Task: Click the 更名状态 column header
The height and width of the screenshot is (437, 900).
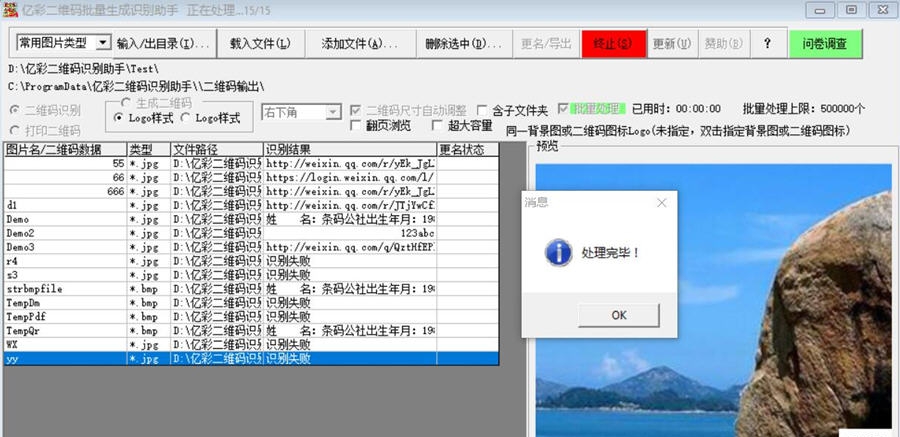Action: pyautogui.click(x=468, y=150)
